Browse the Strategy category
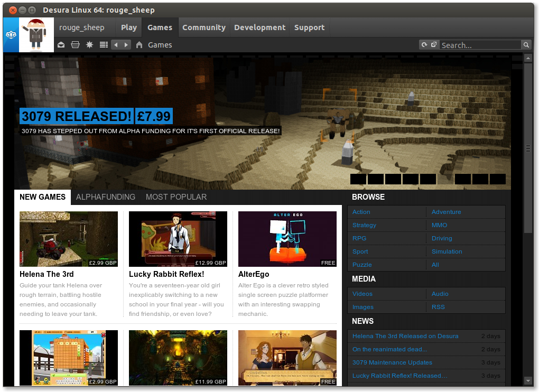This screenshot has height=392, width=539. pos(364,225)
